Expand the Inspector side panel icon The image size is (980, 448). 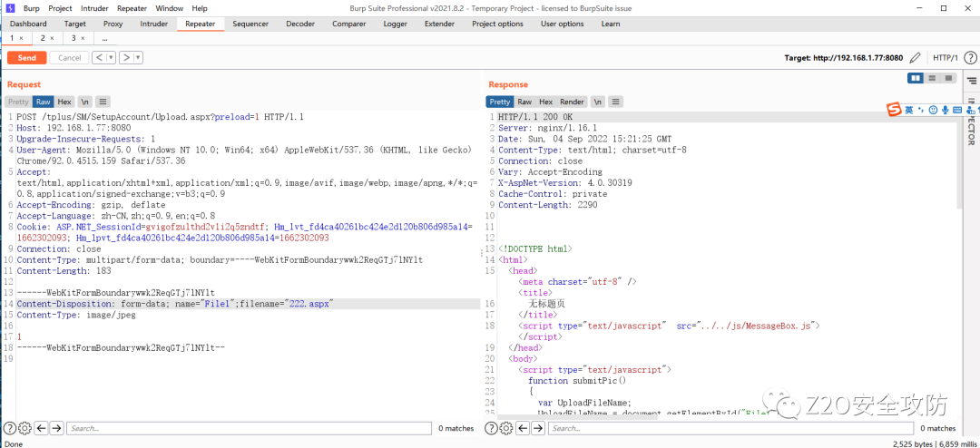tap(971, 81)
